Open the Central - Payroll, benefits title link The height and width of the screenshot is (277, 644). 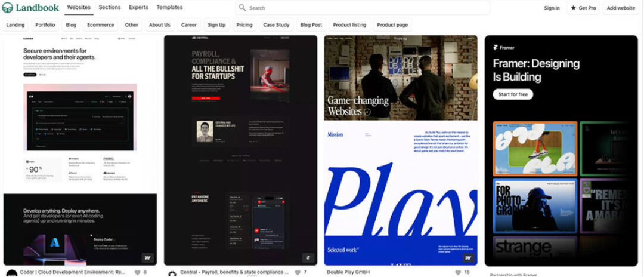pyautogui.click(x=234, y=272)
